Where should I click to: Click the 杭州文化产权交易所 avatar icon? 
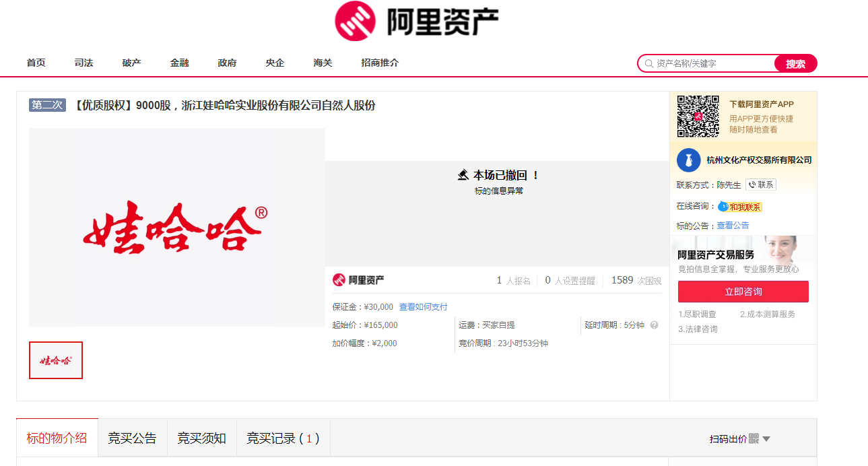click(x=688, y=160)
